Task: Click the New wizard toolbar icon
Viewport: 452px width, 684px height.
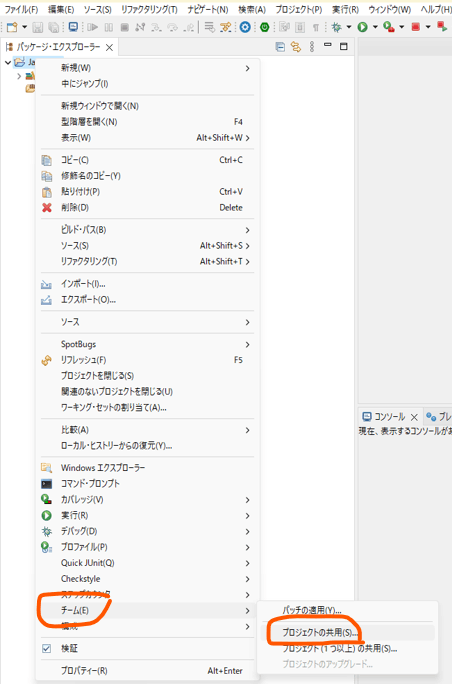Action: (x=12, y=27)
